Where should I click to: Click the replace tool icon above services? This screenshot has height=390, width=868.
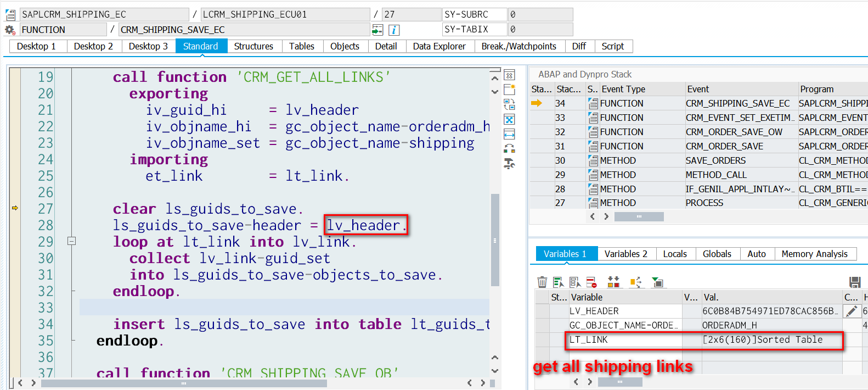[x=509, y=148]
